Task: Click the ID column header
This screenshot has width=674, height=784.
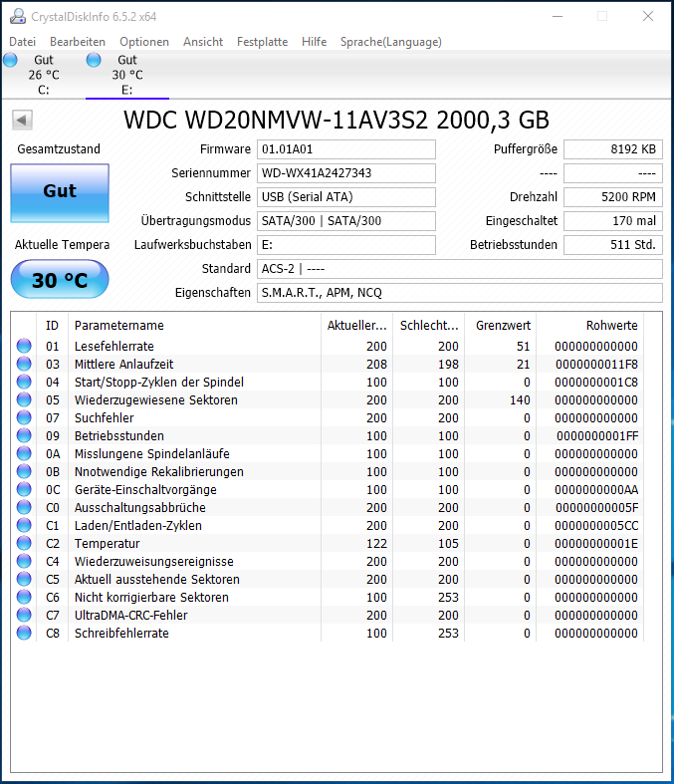Action: coord(52,326)
